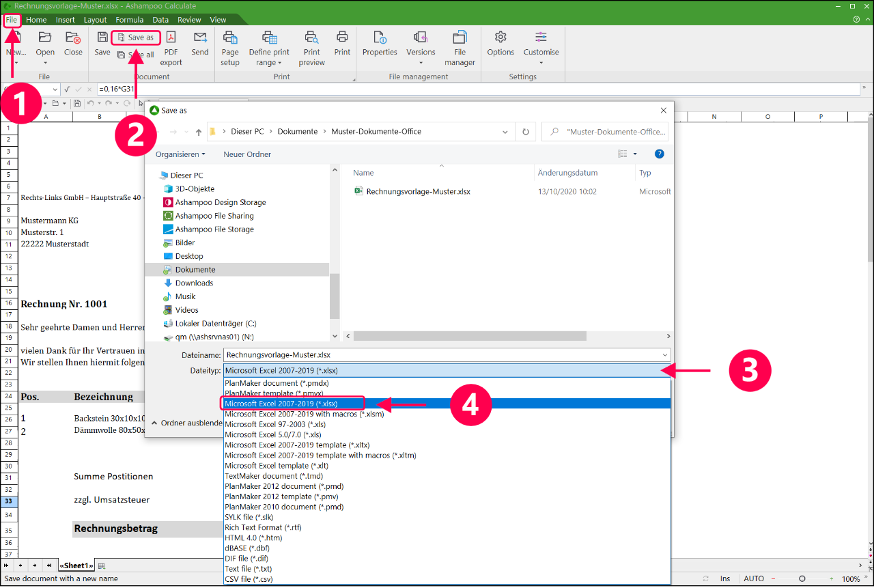874x588 pixels.
Task: Open the Dateiname combo box dropdown
Action: tap(665, 355)
